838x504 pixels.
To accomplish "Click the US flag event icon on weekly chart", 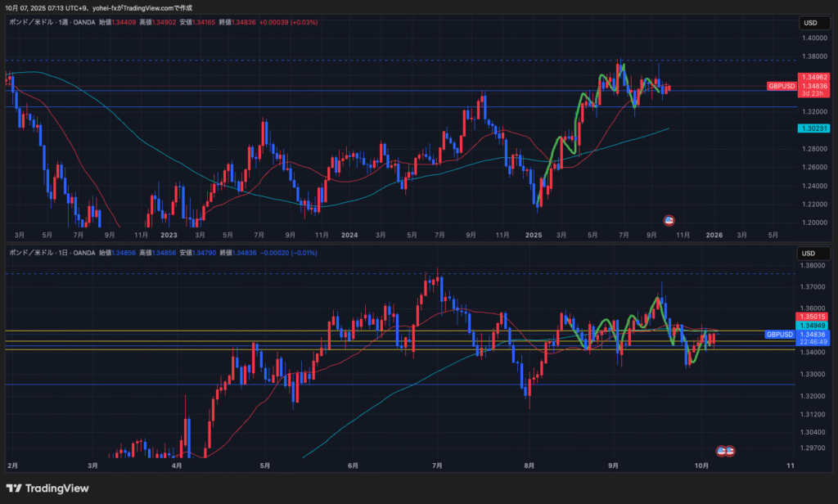I will coord(669,220).
